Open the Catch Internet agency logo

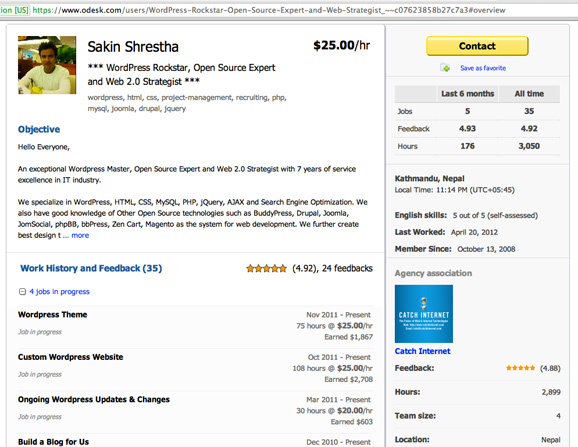pyautogui.click(x=424, y=314)
